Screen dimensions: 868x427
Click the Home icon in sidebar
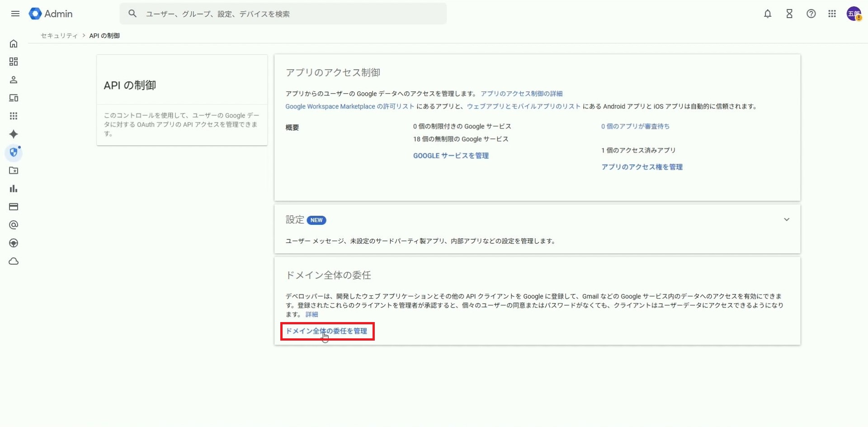(x=14, y=44)
